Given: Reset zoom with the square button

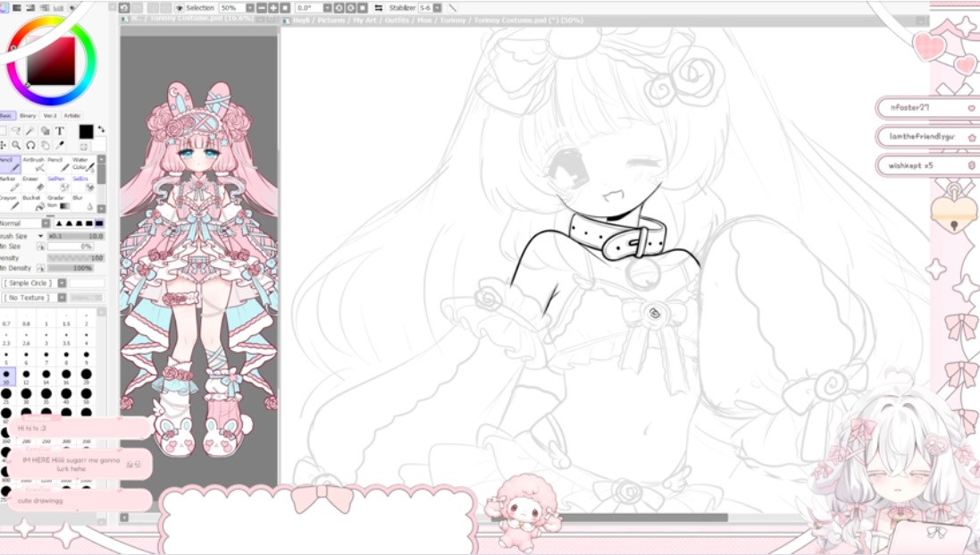Looking at the screenshot, I should pyautogui.click(x=285, y=8).
